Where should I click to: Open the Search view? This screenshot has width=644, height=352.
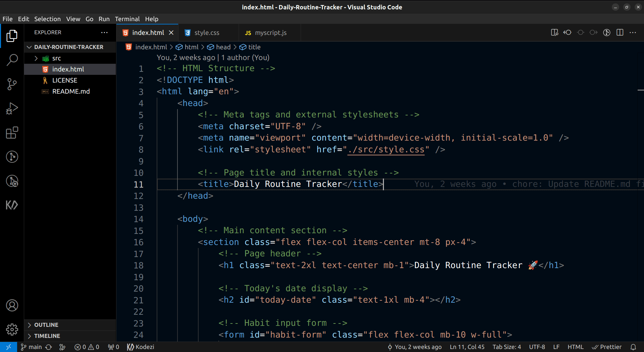click(12, 60)
